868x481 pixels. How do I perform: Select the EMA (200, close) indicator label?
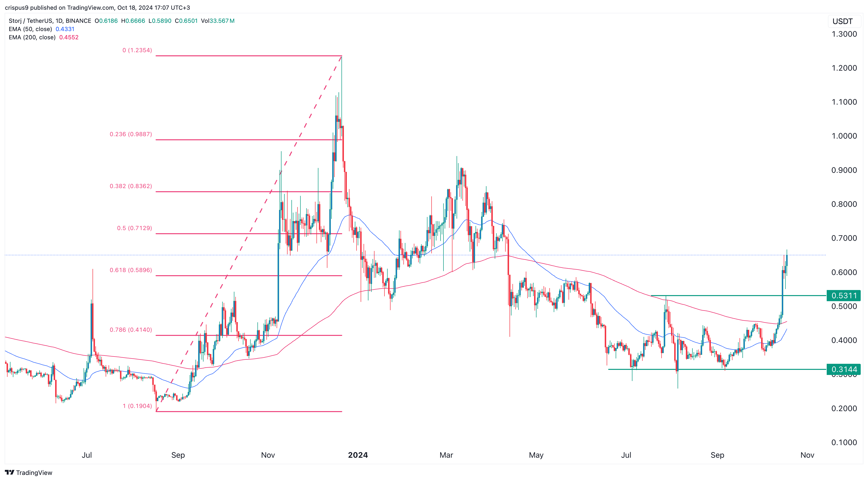coord(32,37)
